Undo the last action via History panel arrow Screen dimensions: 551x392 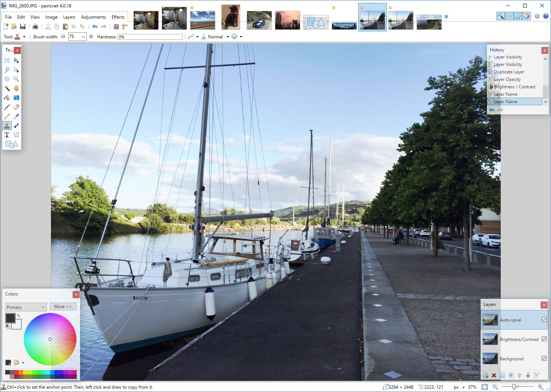click(x=492, y=110)
